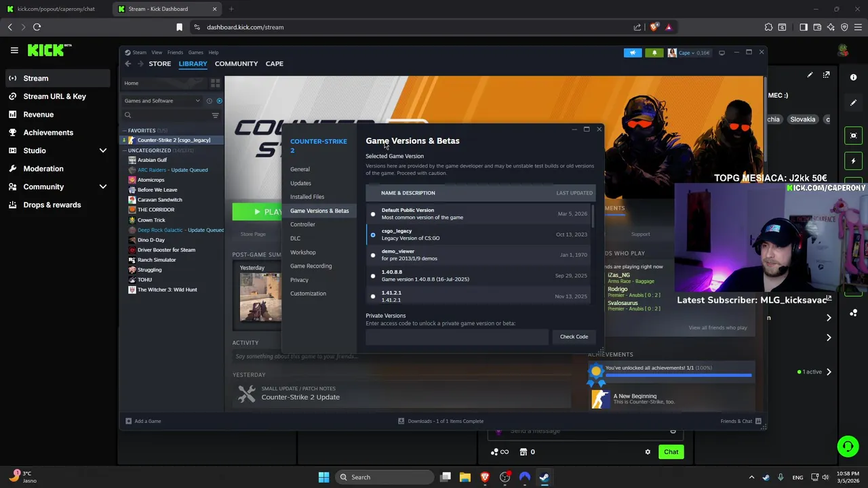Toggle Steam library grid view icon

point(215,83)
